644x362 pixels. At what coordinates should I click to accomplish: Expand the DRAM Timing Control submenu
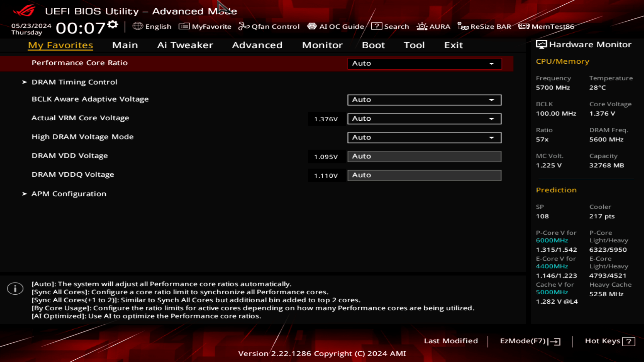click(x=74, y=82)
